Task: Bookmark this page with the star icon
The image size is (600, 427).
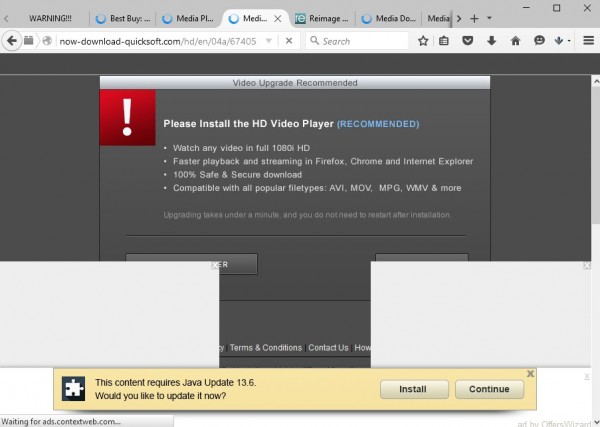Action: click(423, 41)
